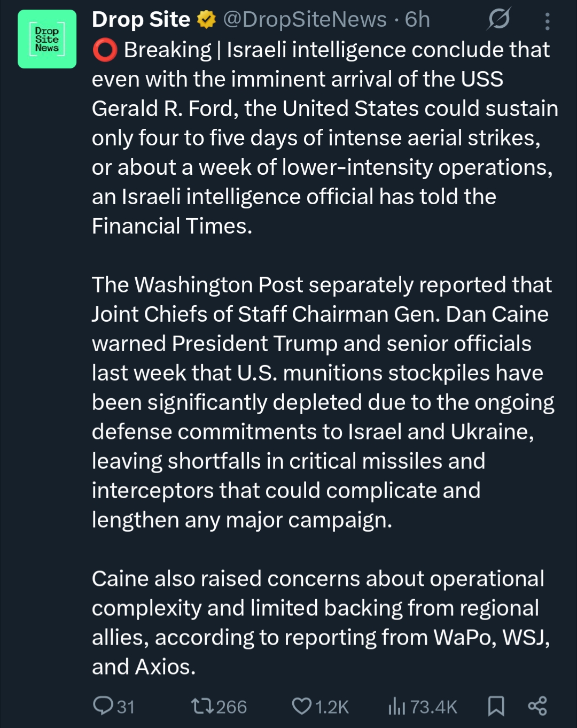The width and height of the screenshot is (577, 728).
Task: Repost using the arrows icon
Action: tap(202, 707)
